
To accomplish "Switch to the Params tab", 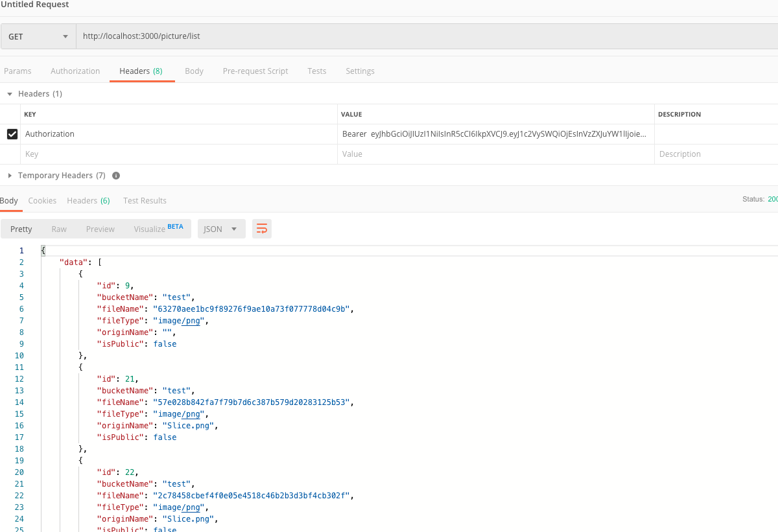I will click(18, 71).
